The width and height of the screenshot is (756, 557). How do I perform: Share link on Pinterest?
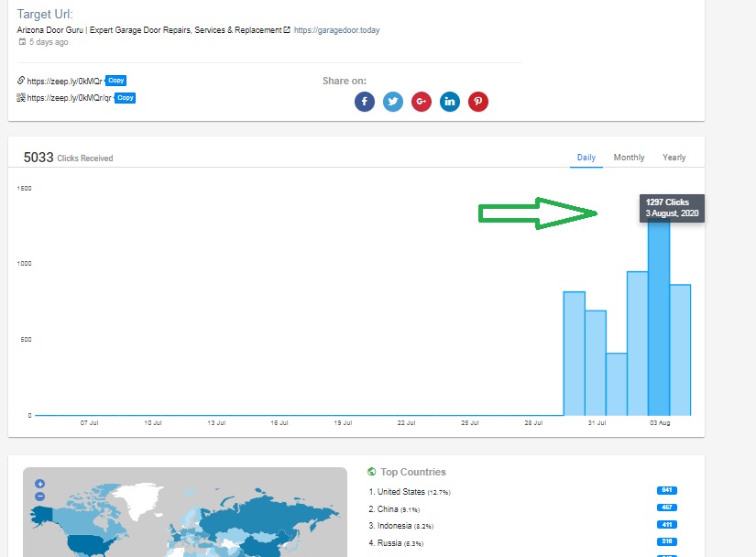point(478,102)
